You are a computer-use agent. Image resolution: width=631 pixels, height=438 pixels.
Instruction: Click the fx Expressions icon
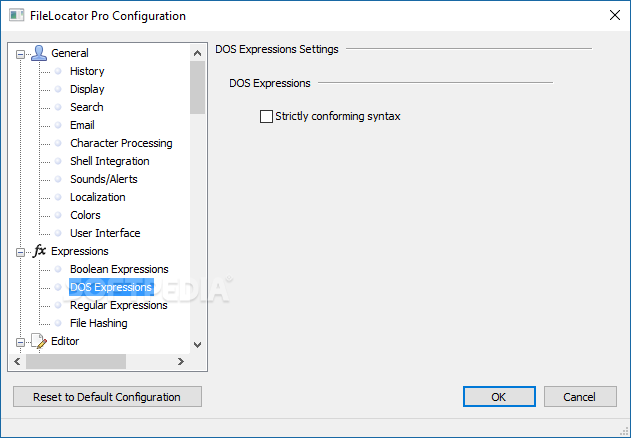[x=39, y=251]
